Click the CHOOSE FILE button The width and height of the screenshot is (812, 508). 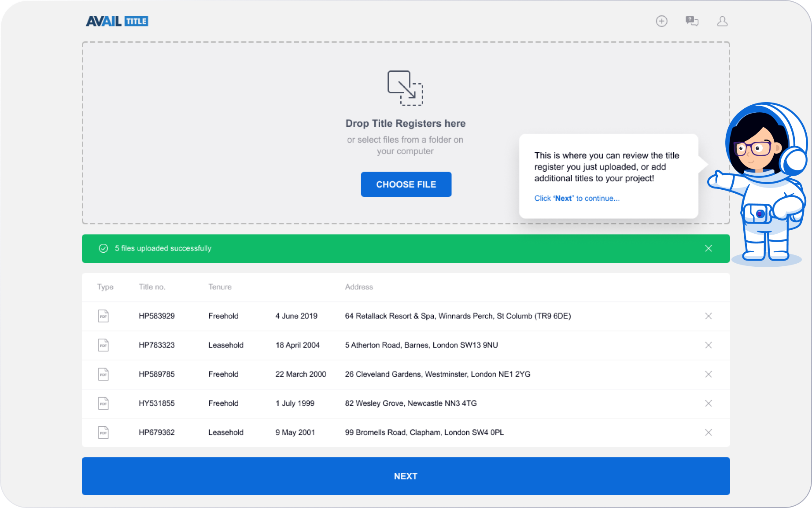[406, 184]
